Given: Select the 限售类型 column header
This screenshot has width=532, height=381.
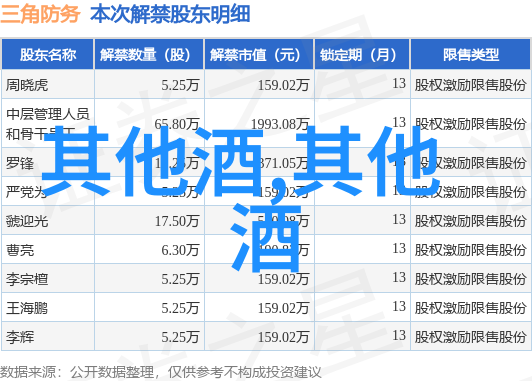Looking at the screenshot, I should [471, 55].
